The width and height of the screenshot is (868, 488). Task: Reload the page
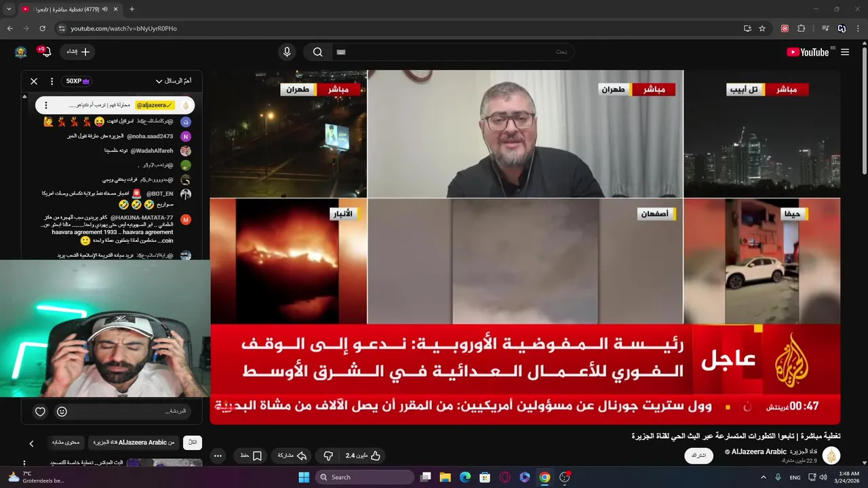[42, 28]
